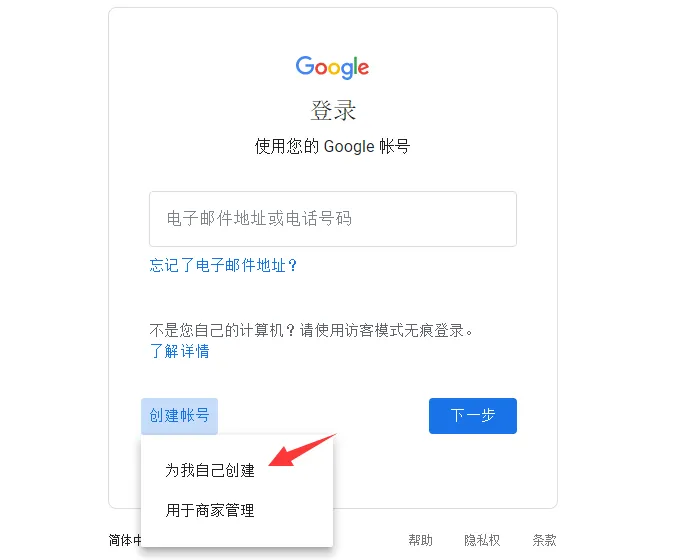
Task: Open the 创建帐号 dropdown button
Action: point(179,416)
